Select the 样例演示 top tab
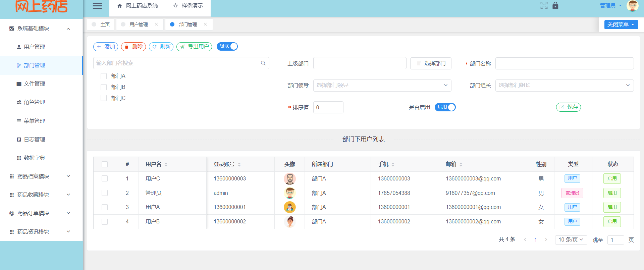 coord(188,6)
